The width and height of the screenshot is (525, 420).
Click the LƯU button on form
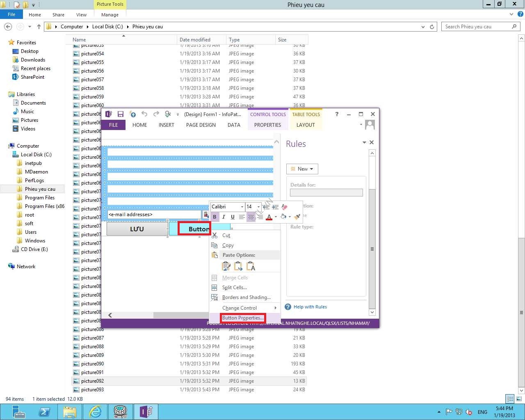137,229
